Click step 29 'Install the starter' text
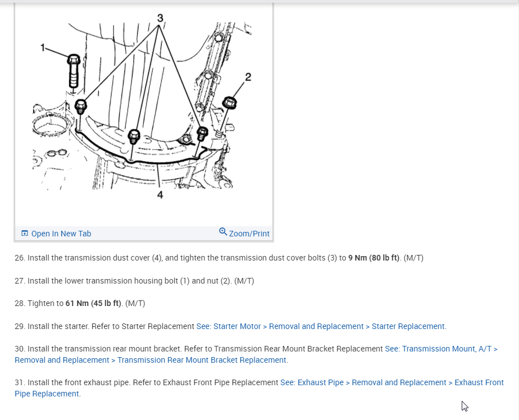The width and height of the screenshot is (519, 420). [x=58, y=326]
